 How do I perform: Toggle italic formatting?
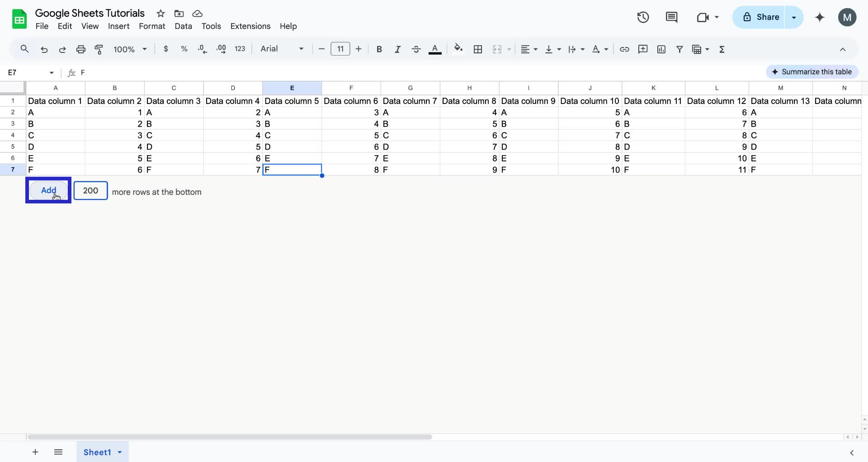pos(397,49)
